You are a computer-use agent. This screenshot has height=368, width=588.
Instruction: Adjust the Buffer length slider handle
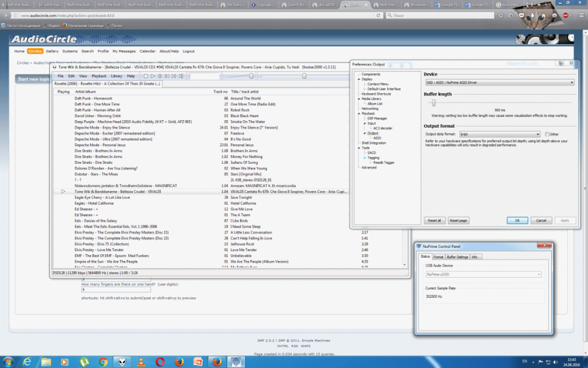pos(434,102)
